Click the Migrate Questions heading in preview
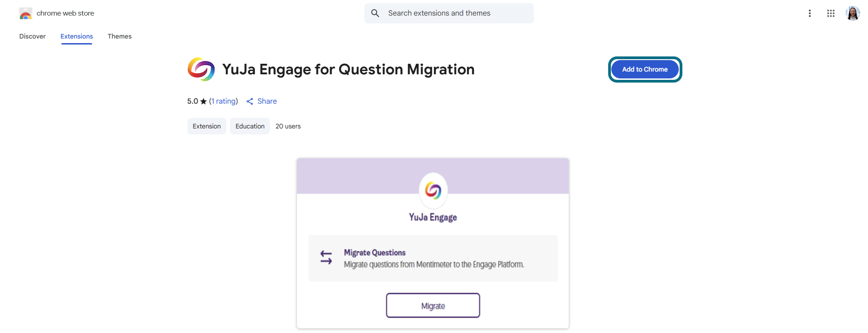Screen dimensions: 868x333 coord(375,253)
